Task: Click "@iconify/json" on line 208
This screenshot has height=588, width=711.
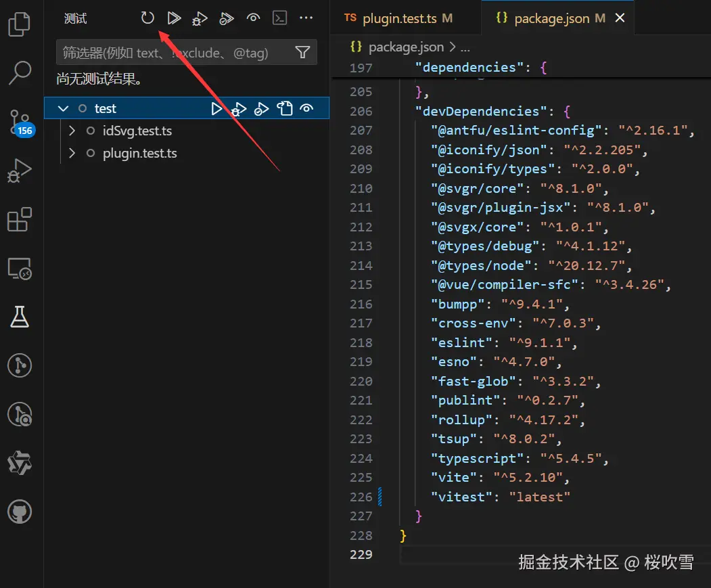Action: (x=492, y=150)
